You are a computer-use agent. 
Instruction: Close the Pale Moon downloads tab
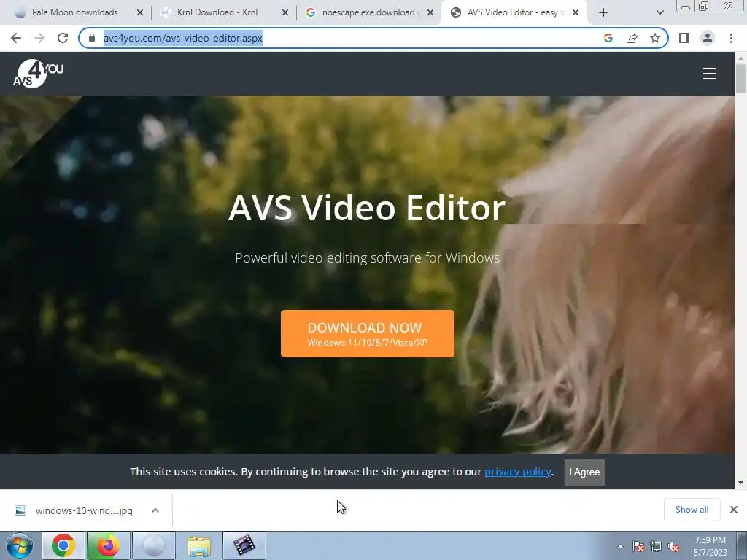pyautogui.click(x=140, y=13)
